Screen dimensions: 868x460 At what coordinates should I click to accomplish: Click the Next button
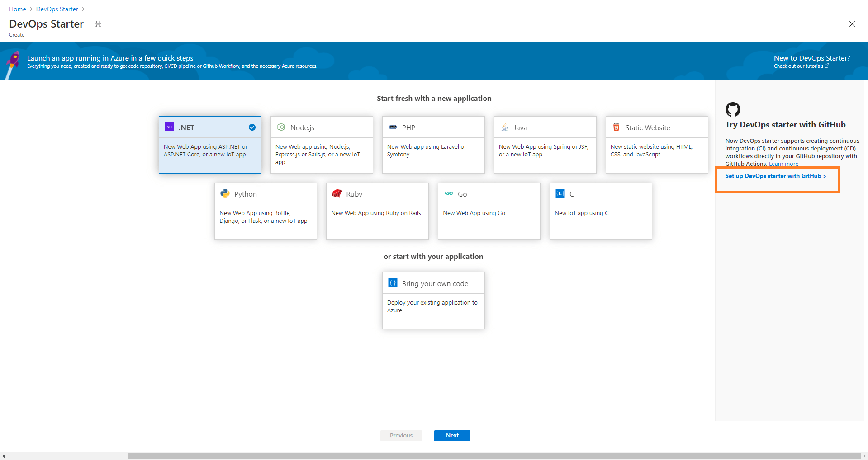point(451,435)
